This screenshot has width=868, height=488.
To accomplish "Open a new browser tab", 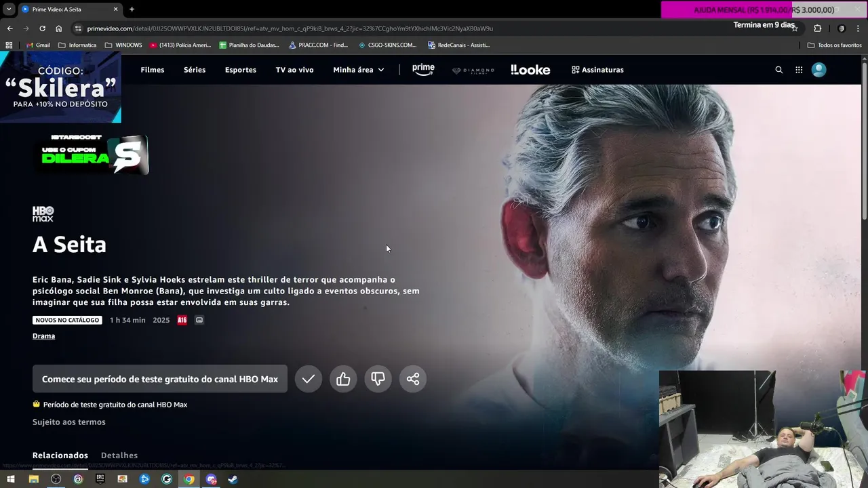I will [x=132, y=9].
